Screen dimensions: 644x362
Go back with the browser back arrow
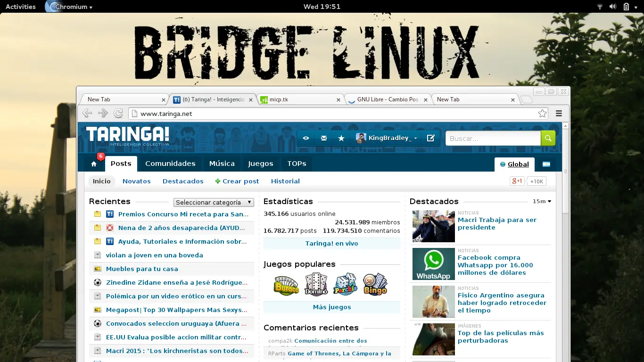pos(87,113)
